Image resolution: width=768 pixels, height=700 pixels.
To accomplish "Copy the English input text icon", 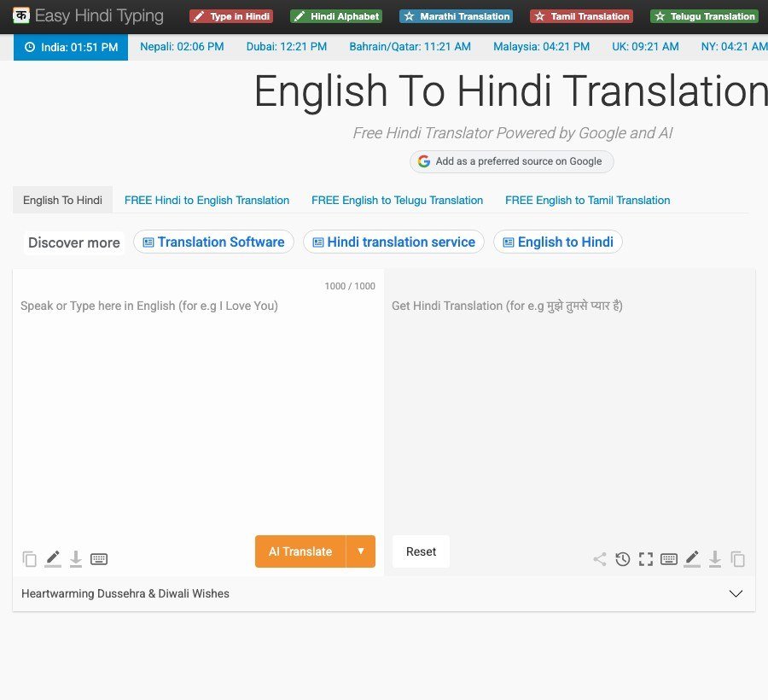I will [29, 559].
